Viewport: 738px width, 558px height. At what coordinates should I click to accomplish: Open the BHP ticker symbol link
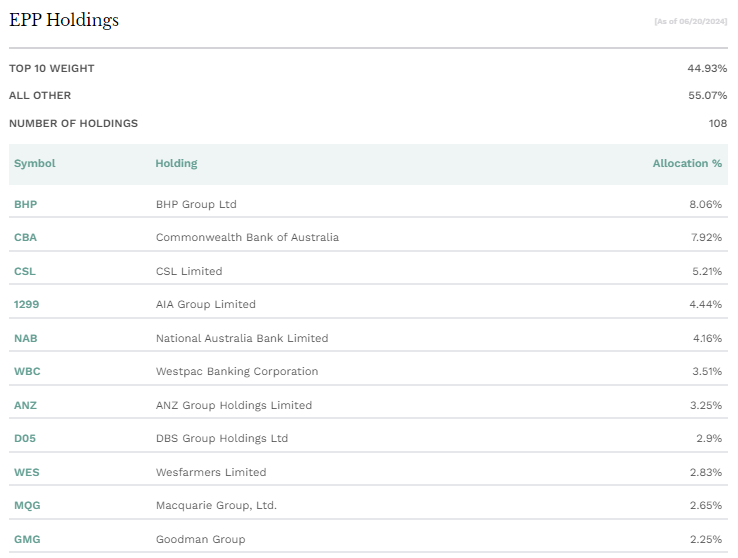(25, 204)
